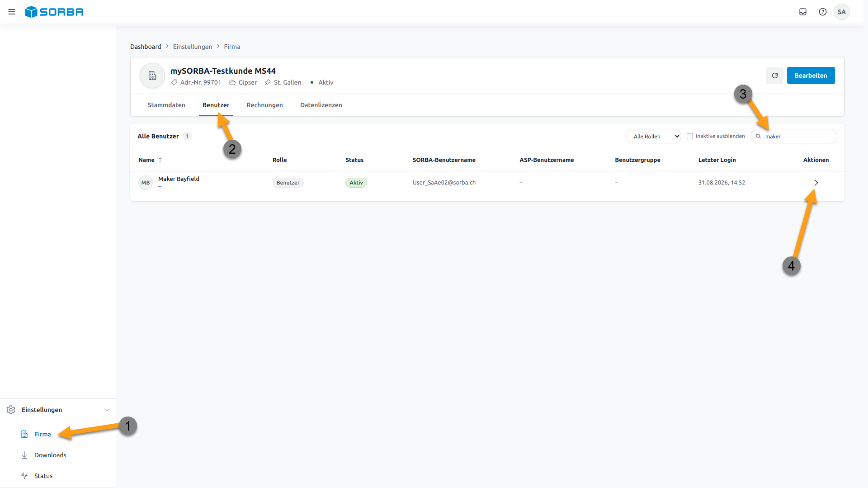Click the MB avatar of Maker Bayfield
868x488 pixels.
click(146, 183)
